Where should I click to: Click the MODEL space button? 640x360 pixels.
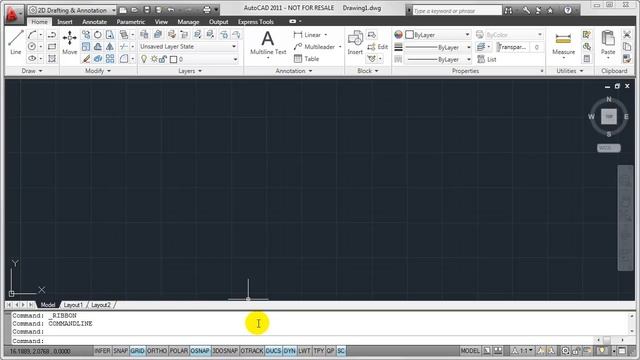tap(470, 351)
